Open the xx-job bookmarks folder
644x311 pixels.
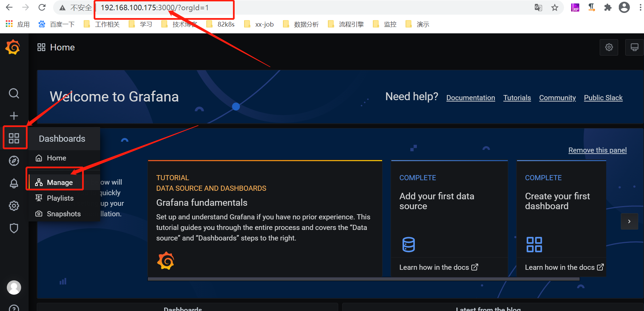pyautogui.click(x=259, y=24)
